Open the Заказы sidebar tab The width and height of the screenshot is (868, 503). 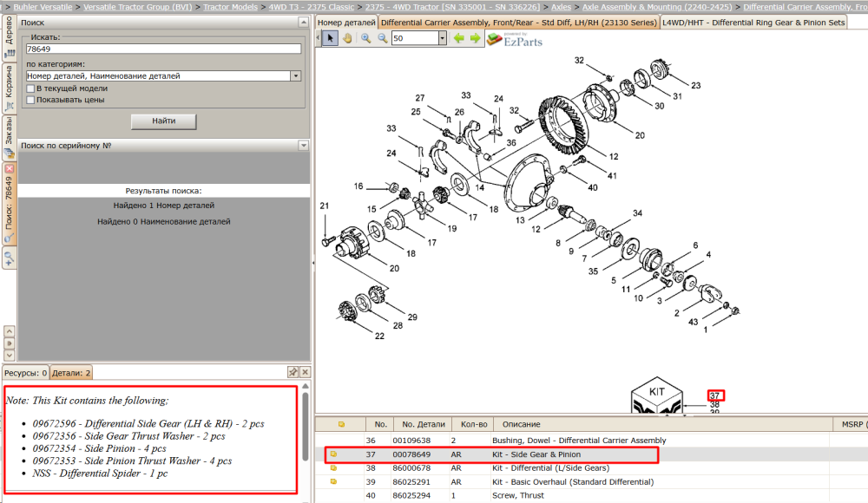(9, 138)
